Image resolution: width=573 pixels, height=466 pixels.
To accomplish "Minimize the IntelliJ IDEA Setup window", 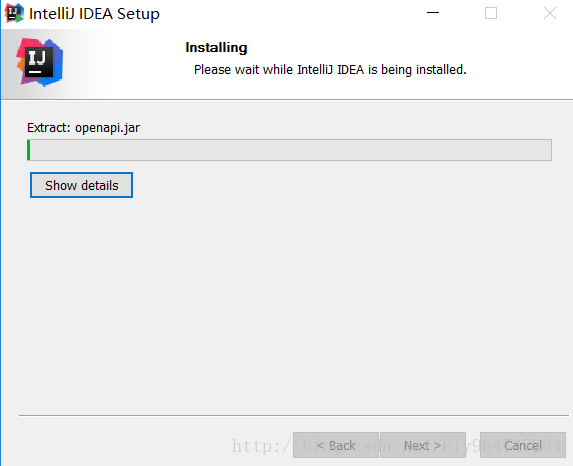I will click(x=433, y=13).
